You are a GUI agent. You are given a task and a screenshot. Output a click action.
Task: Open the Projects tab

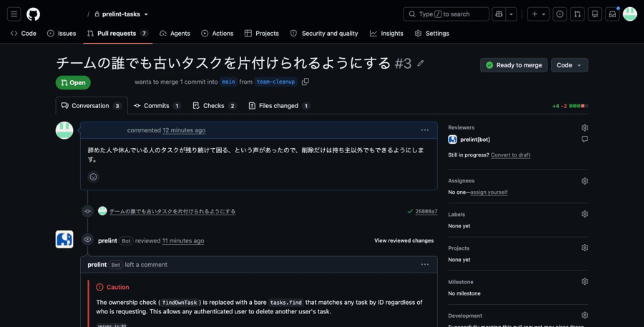(x=262, y=34)
